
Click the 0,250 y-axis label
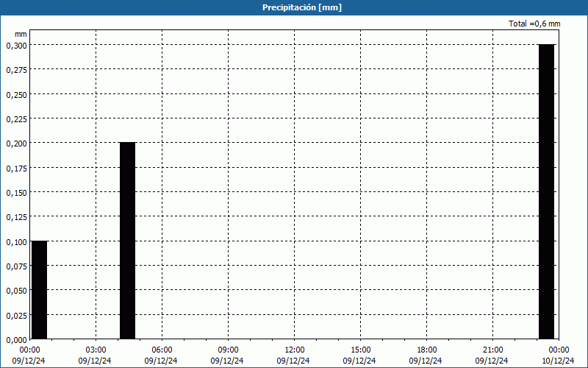pos(16,95)
